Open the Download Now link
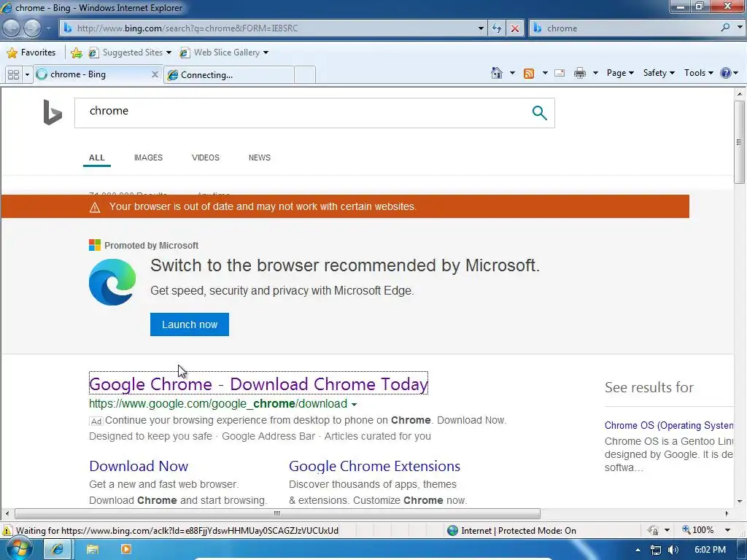 pyautogui.click(x=139, y=466)
